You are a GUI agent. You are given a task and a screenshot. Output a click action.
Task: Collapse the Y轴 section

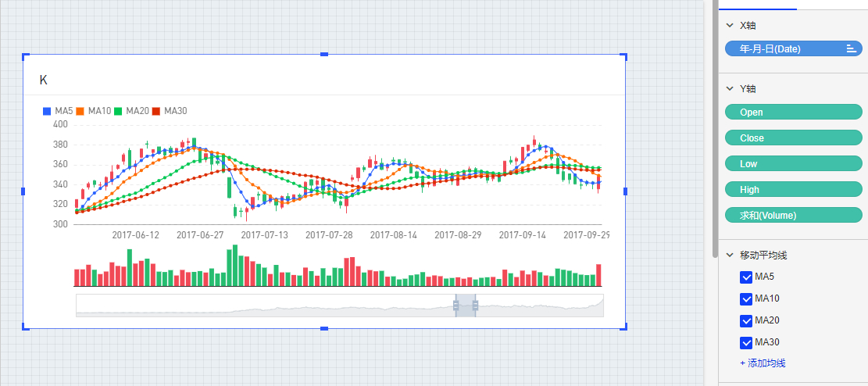click(730, 89)
